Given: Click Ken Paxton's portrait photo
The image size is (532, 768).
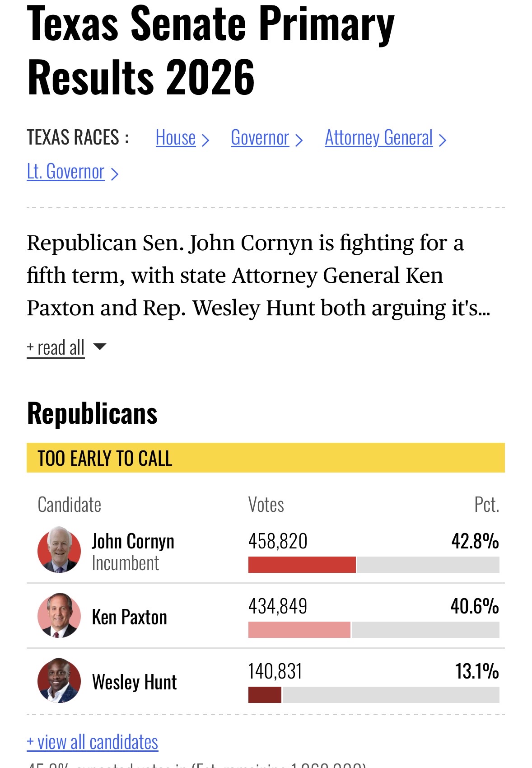Looking at the screenshot, I should [x=59, y=615].
